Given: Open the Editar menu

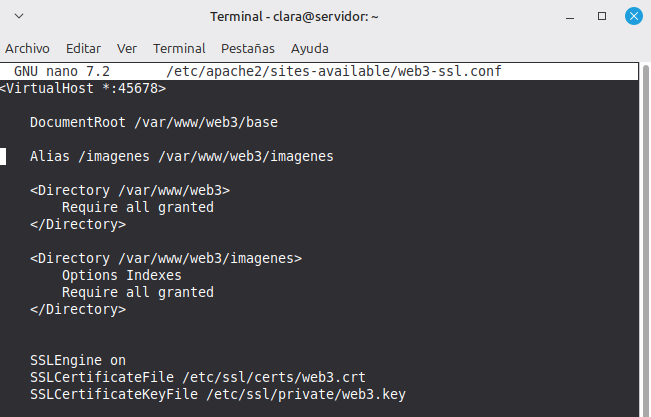Looking at the screenshot, I should (x=83, y=48).
